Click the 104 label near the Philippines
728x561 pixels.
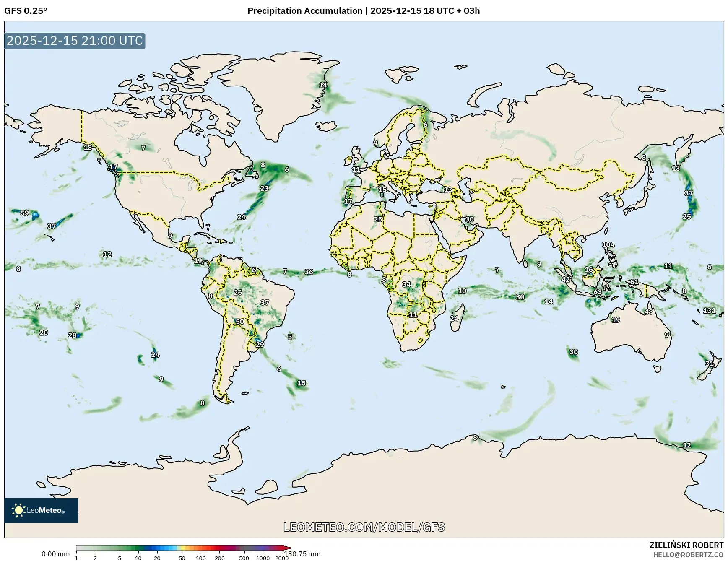608,244
